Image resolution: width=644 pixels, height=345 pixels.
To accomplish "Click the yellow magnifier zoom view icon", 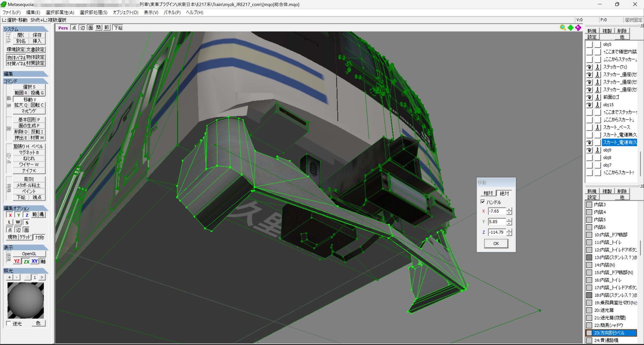I will pos(563,28).
